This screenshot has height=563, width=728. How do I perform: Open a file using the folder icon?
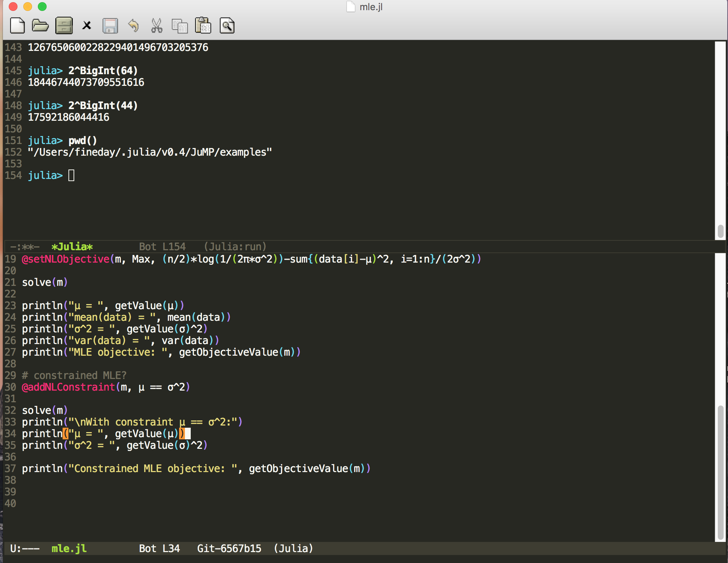(40, 26)
